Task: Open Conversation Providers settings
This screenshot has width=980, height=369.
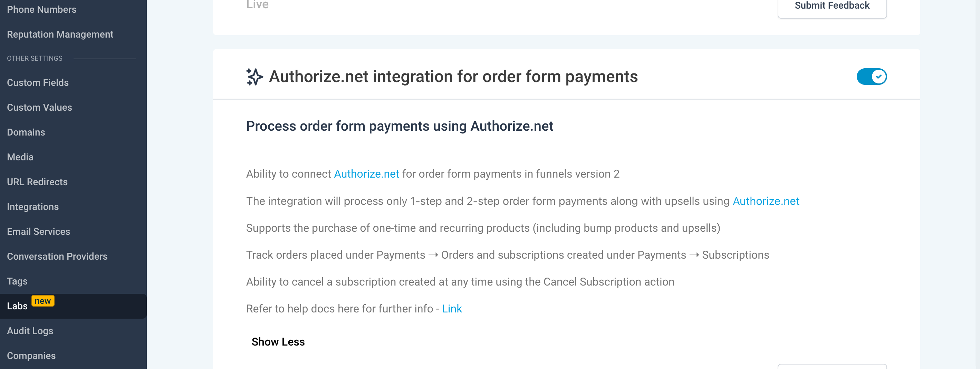Action: pos(57,256)
